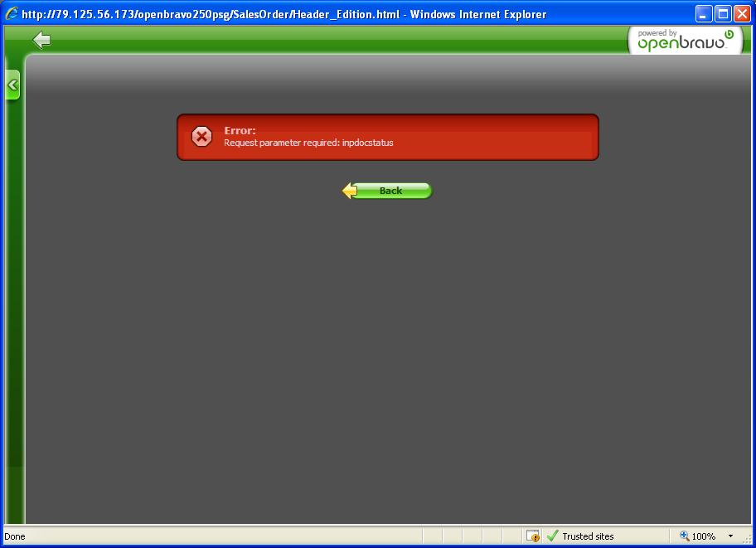Click the green Back button
This screenshot has height=548, width=756.
[387, 191]
